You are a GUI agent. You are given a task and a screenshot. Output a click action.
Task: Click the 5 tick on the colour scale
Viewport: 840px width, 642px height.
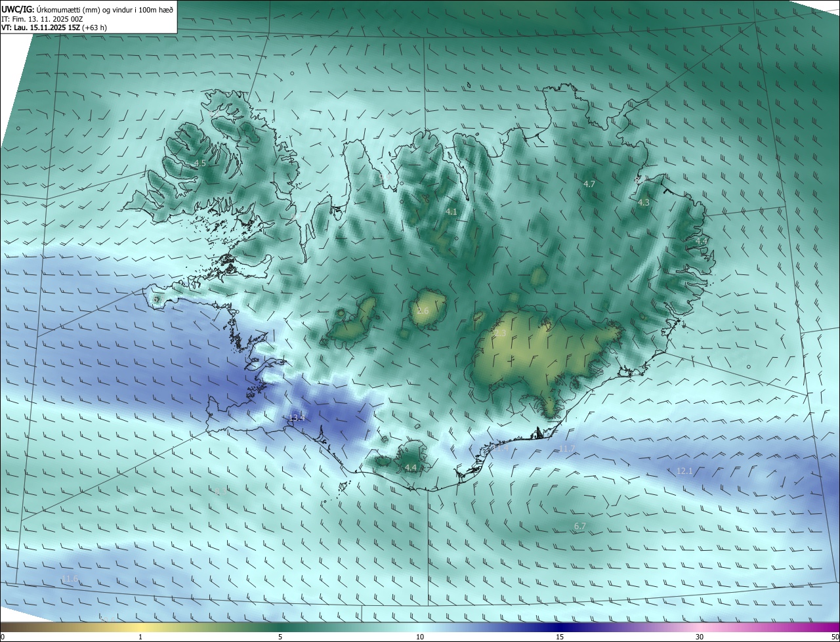[280, 637]
